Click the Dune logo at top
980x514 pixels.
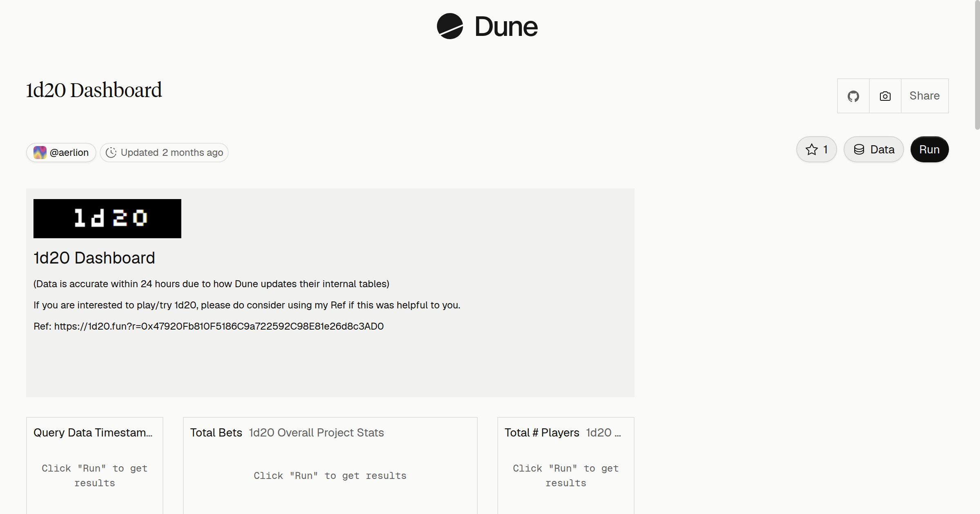pyautogui.click(x=487, y=26)
